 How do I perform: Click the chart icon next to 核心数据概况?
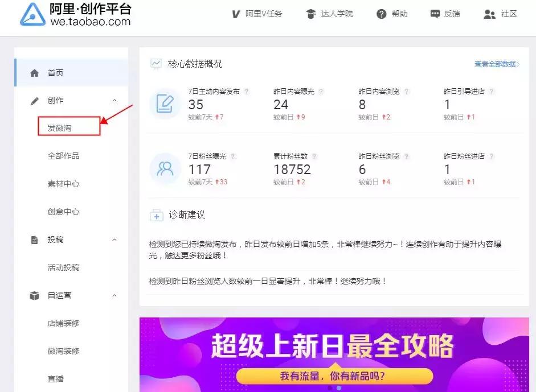pyautogui.click(x=156, y=64)
